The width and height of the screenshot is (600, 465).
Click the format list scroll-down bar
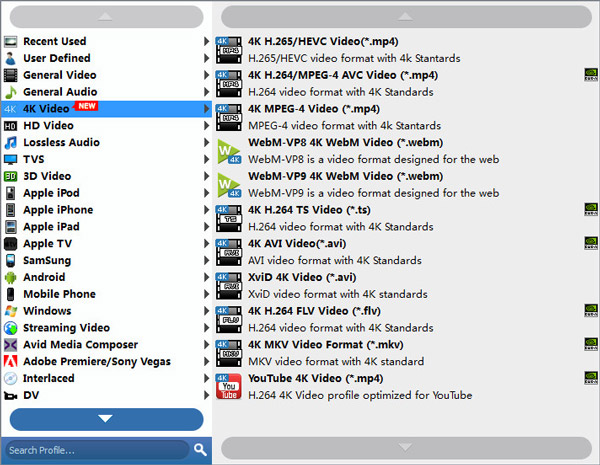[406, 448]
